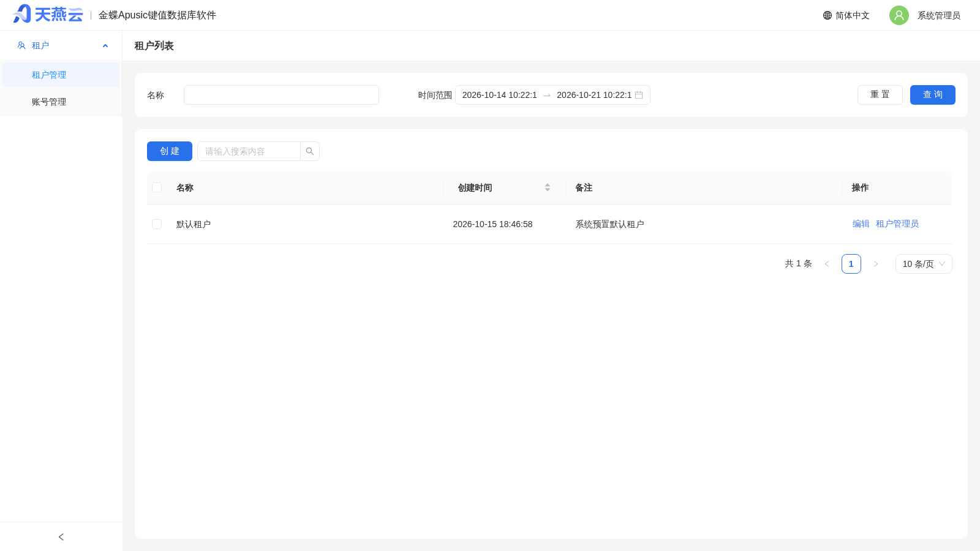Click the 2026-10-15 18:46:58 creation time cell
The height and width of the screenshot is (551, 980).
pos(492,224)
